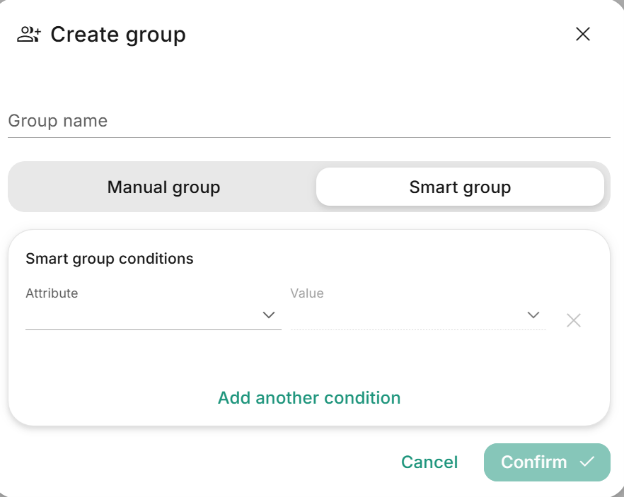Click the Attribute field label
Screen dimensions: 624x497
point(52,293)
